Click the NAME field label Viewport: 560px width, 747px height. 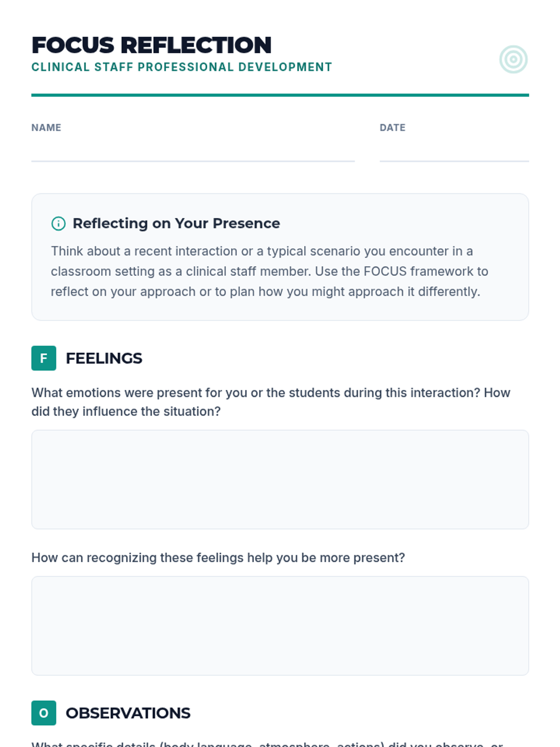pos(46,127)
